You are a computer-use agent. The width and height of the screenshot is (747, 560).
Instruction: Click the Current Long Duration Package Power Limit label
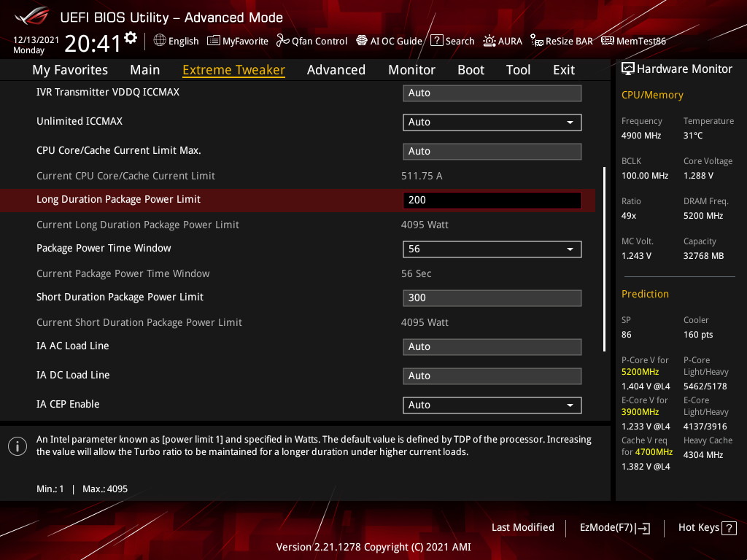pos(138,225)
